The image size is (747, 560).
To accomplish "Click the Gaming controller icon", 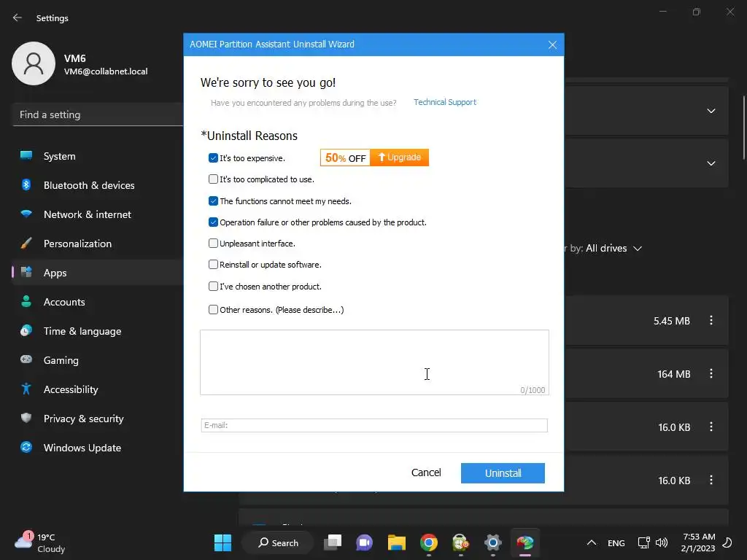I will [x=26, y=359].
